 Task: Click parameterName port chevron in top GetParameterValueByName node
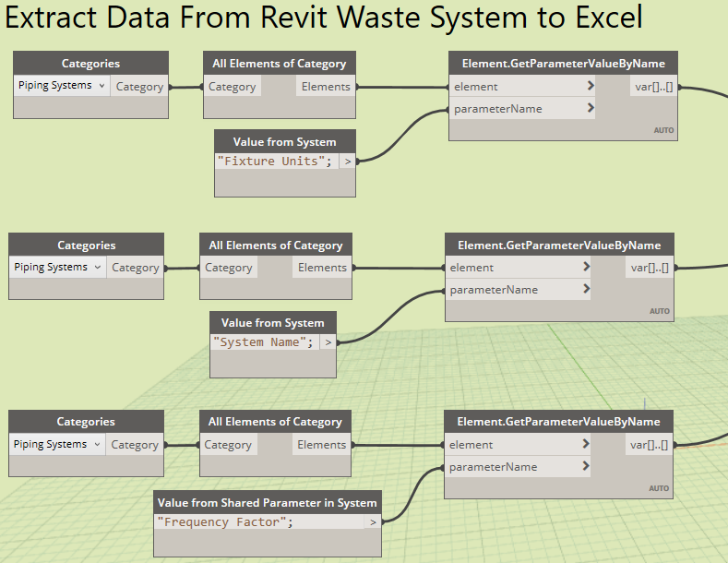[x=591, y=108]
